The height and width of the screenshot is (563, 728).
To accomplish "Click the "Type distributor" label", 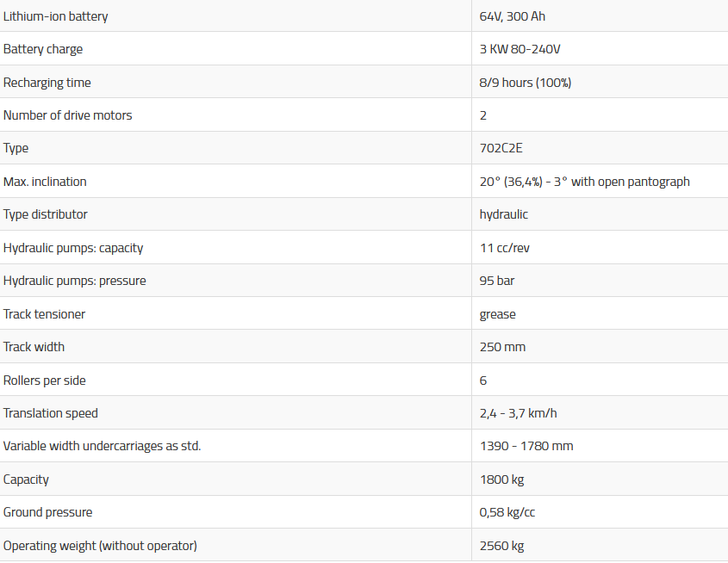I will click(46, 214).
